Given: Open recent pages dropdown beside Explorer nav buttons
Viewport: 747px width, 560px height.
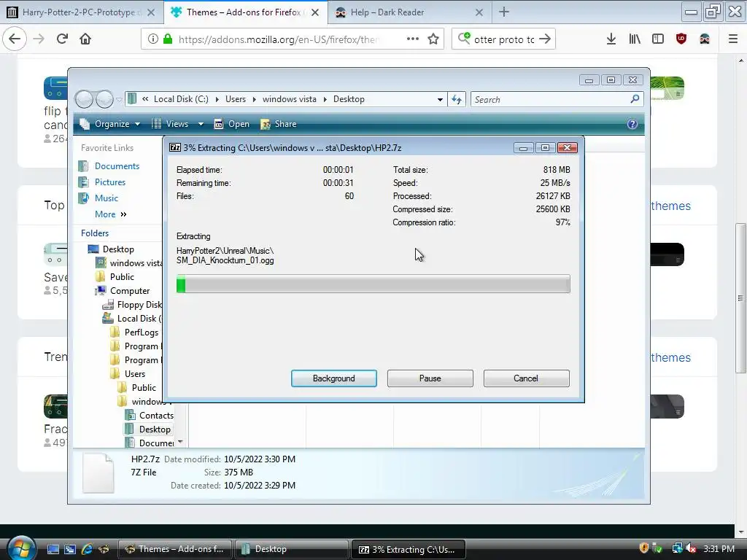Looking at the screenshot, I should point(119,99).
